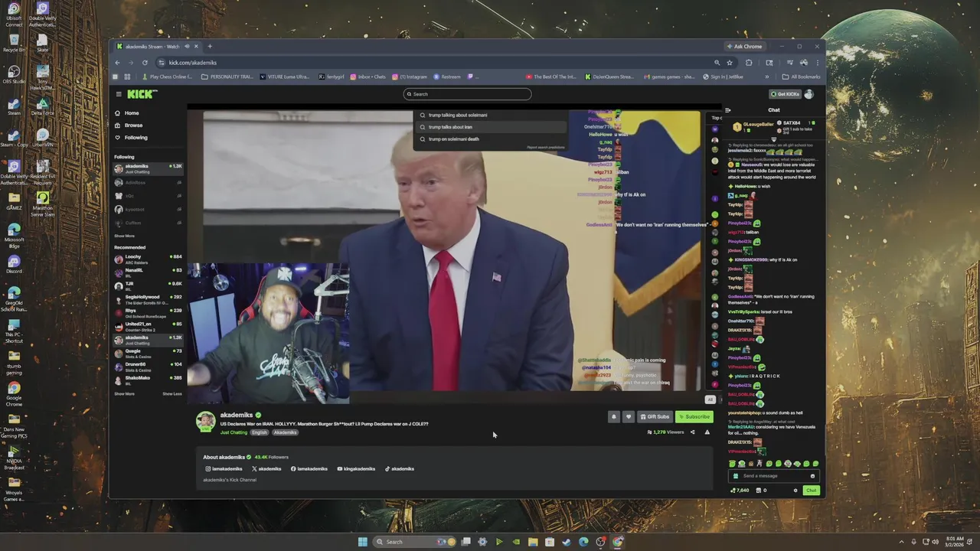This screenshot has height=551, width=980.
Task: Open the TikTok akademiks link
Action: click(x=399, y=469)
